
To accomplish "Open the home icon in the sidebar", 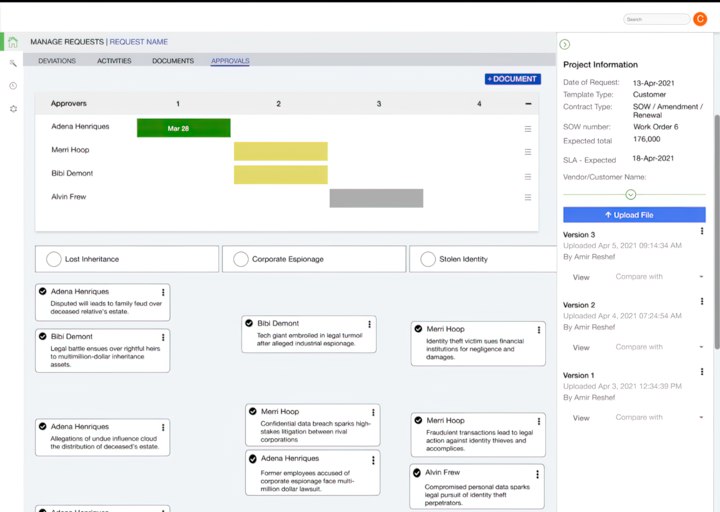I will 13,42.
